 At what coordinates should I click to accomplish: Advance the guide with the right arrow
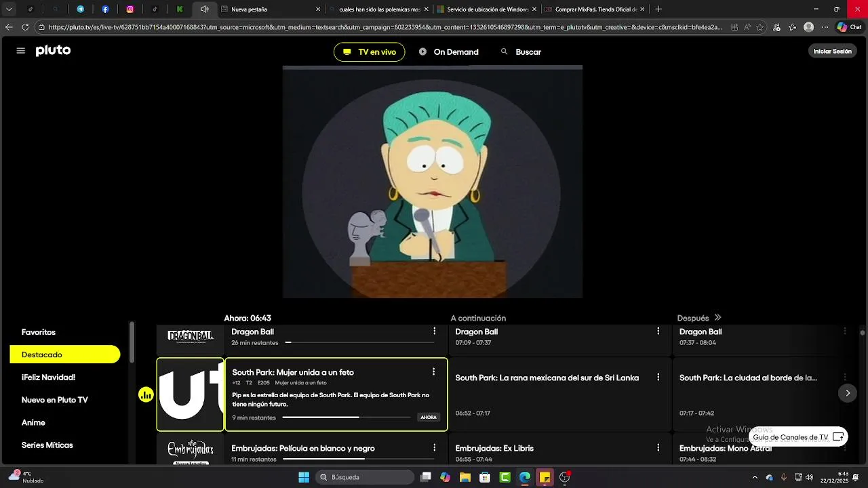[847, 393]
